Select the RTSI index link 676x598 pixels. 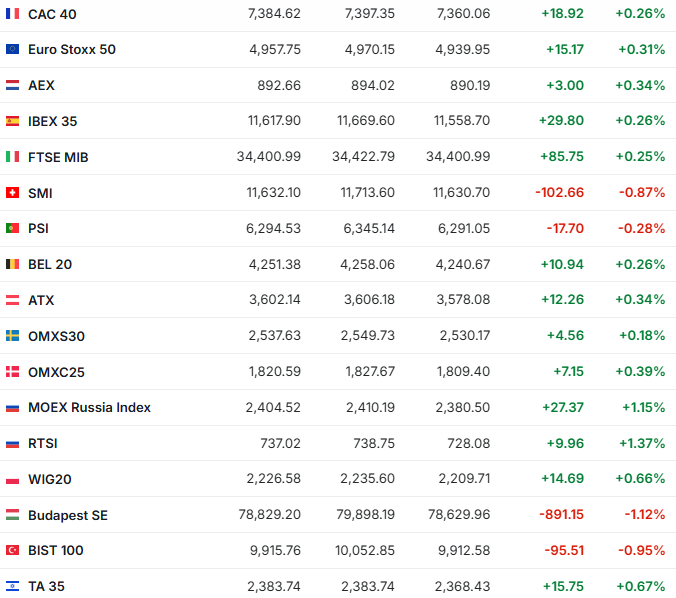pos(42,443)
